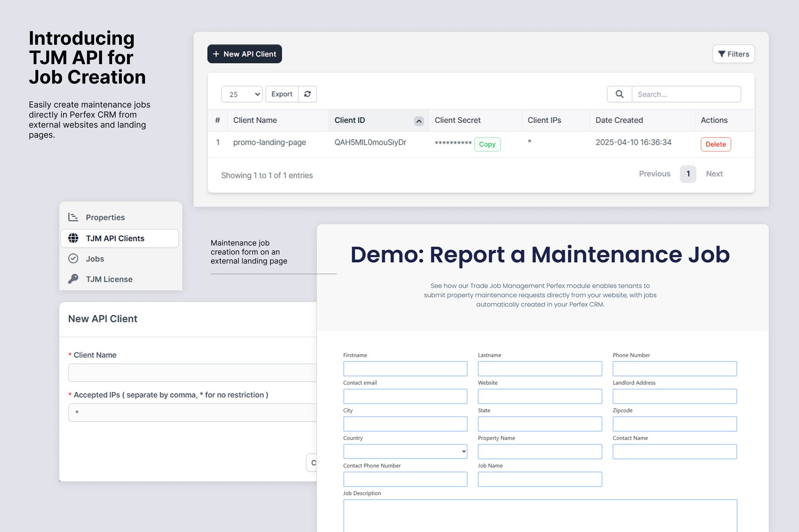Screen dimensions: 799x532
Task: Select client ID QAH5MIL0mouSiyDr
Action: coord(370,143)
